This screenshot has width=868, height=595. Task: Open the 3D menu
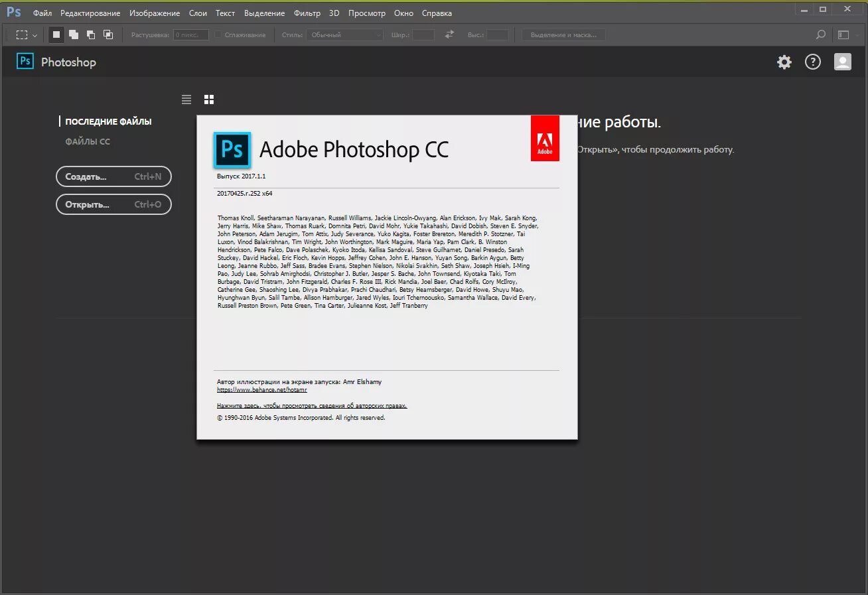334,13
